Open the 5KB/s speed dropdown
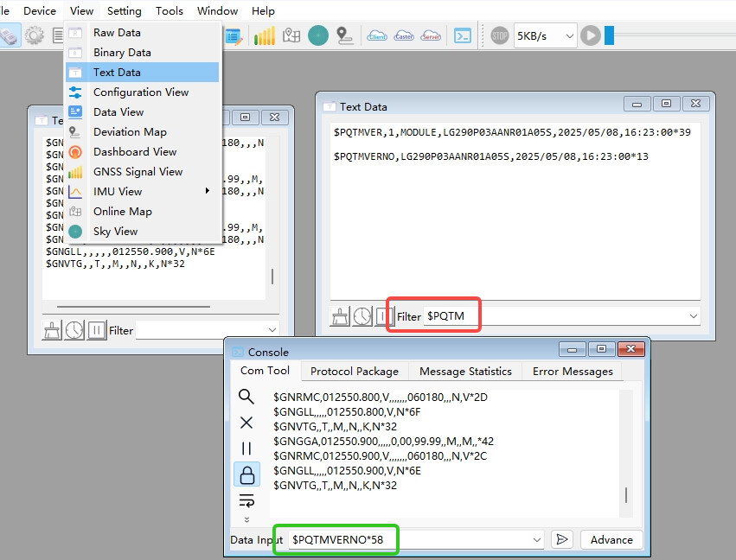This screenshot has height=560, width=736. pyautogui.click(x=546, y=36)
